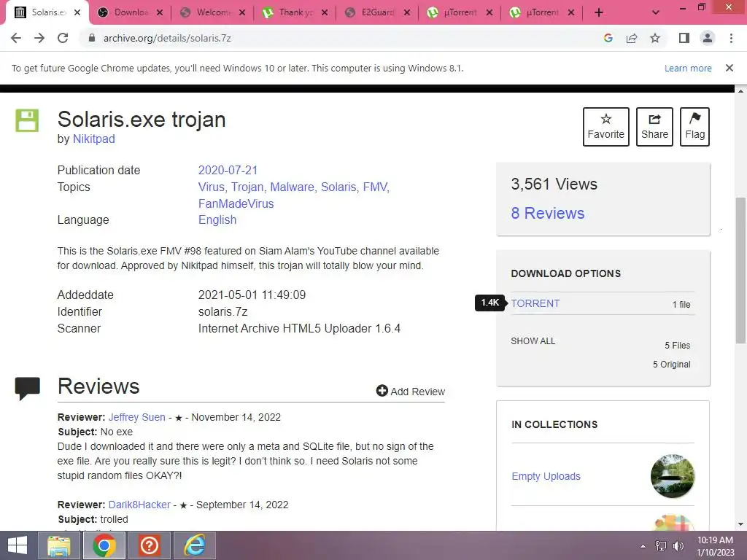The height and width of the screenshot is (560, 747).
Task: Open File Explorer from taskbar
Action: (x=59, y=545)
